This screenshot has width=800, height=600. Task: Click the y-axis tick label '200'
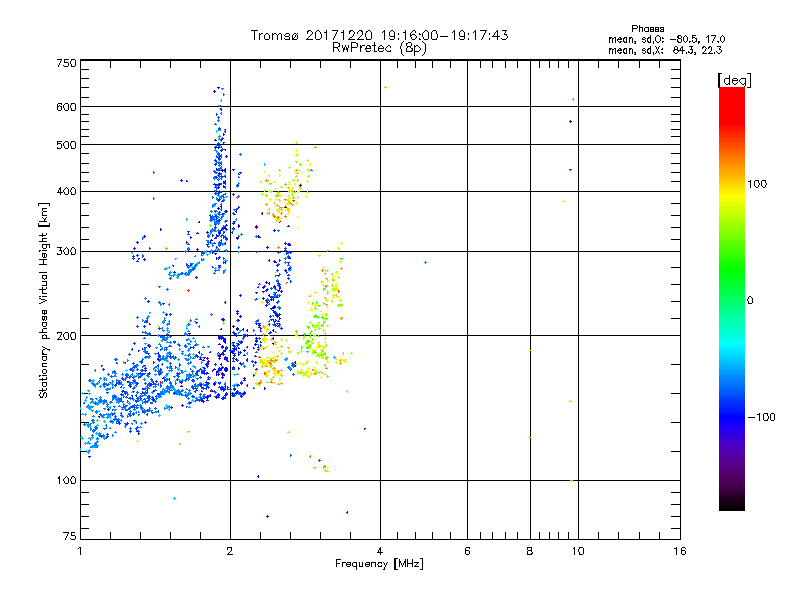pos(67,336)
